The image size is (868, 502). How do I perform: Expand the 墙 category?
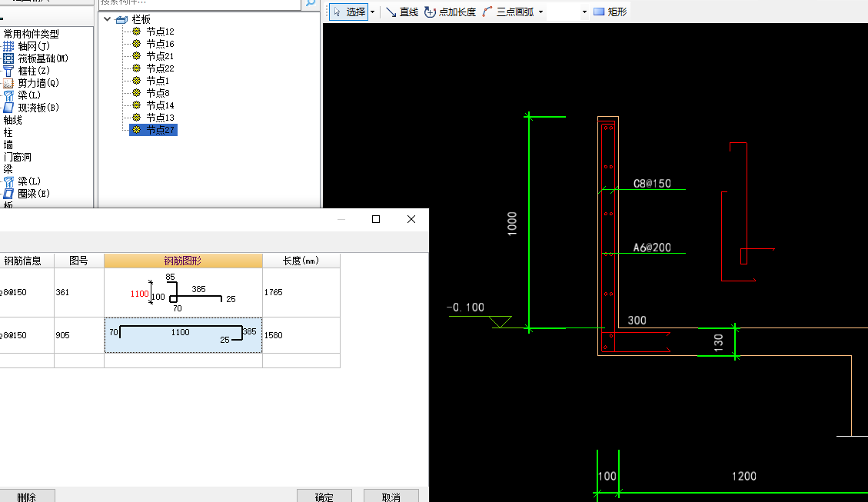pyautogui.click(x=8, y=145)
